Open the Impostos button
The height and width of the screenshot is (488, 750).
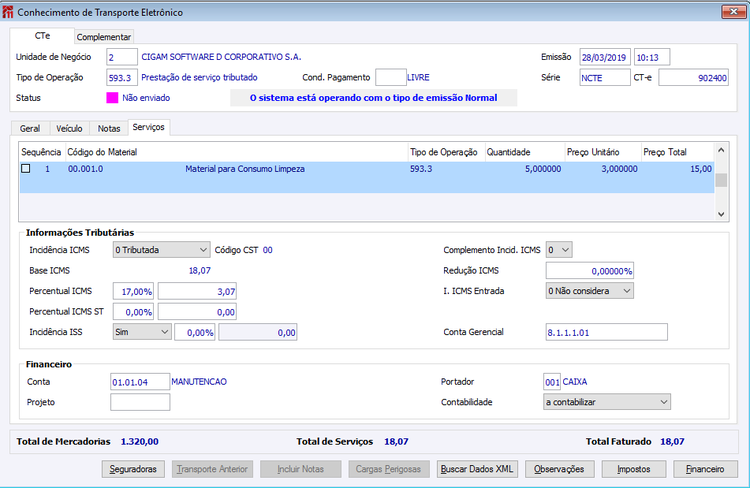(x=634, y=469)
